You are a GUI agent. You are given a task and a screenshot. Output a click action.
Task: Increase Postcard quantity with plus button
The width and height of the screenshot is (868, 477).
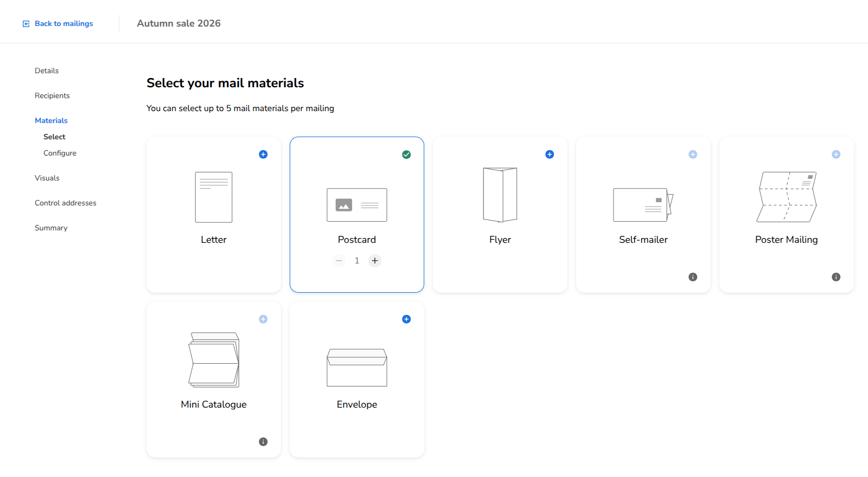375,261
